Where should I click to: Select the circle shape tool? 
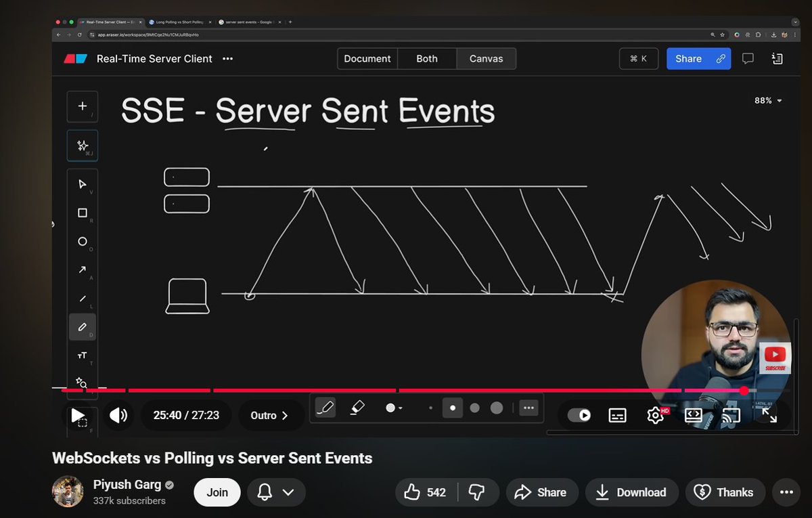[x=83, y=241]
